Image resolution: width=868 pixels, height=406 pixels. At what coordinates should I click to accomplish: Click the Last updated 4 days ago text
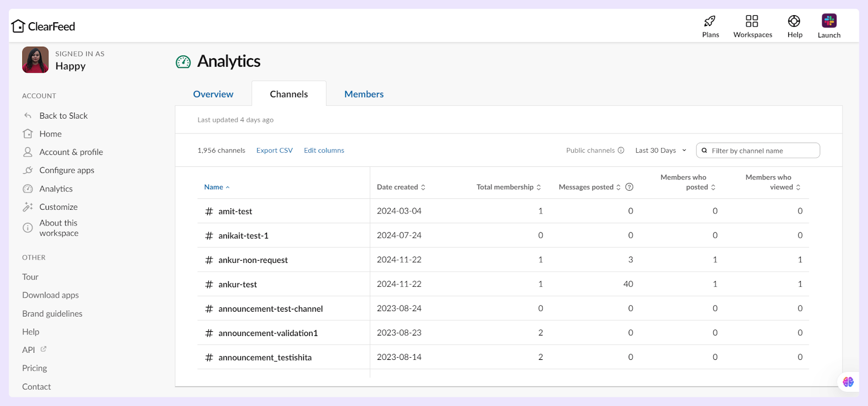[x=235, y=120]
